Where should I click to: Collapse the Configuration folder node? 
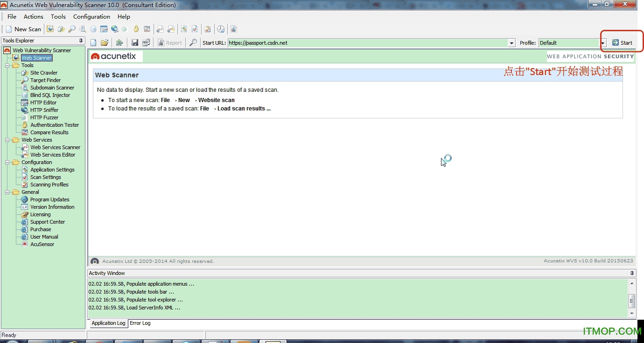coord(7,162)
